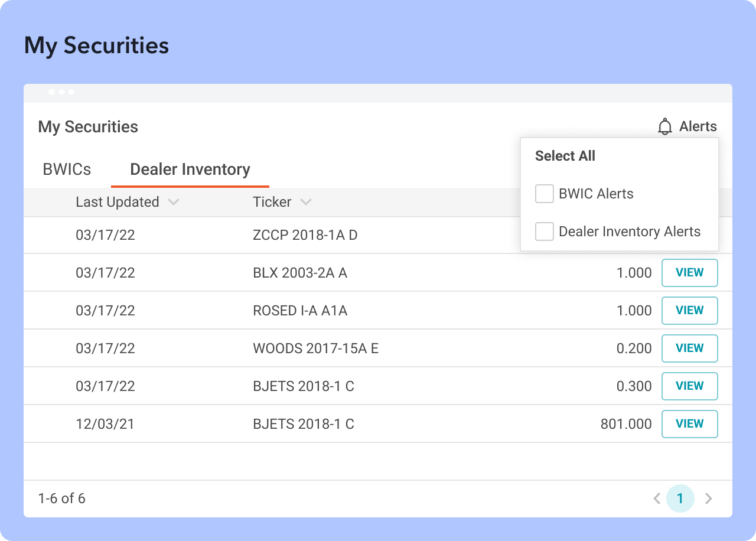Open the Alerts label dropdown
The image size is (756, 541).
pos(698,126)
